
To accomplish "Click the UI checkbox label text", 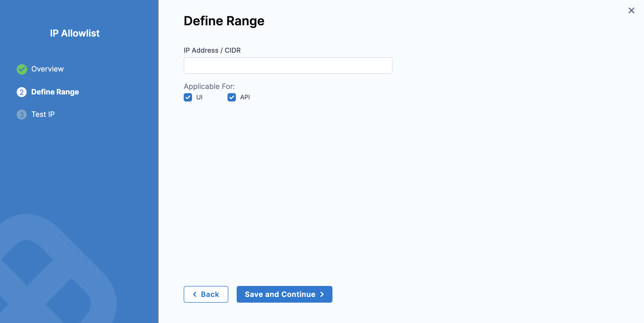I will click(199, 97).
